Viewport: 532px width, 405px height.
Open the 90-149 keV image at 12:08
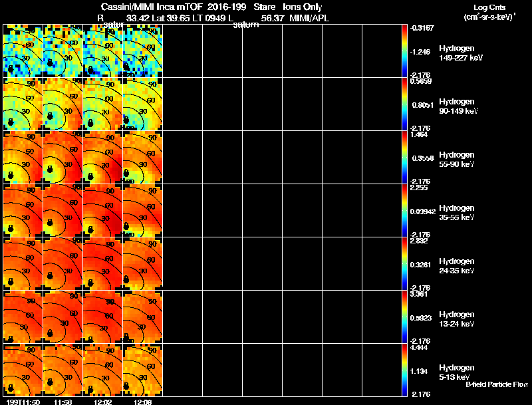(143, 104)
